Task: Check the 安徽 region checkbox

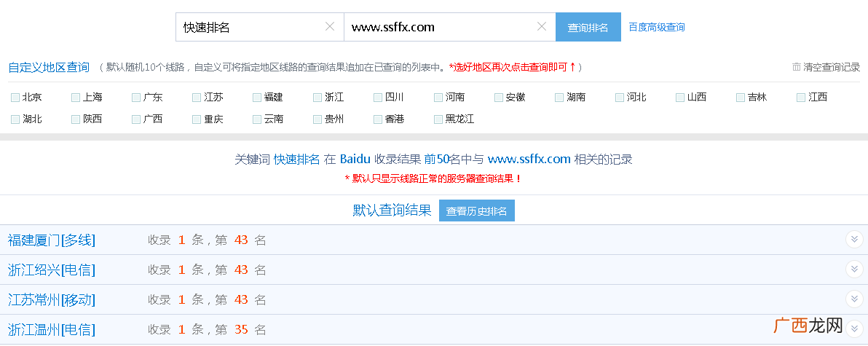Action: [x=498, y=98]
